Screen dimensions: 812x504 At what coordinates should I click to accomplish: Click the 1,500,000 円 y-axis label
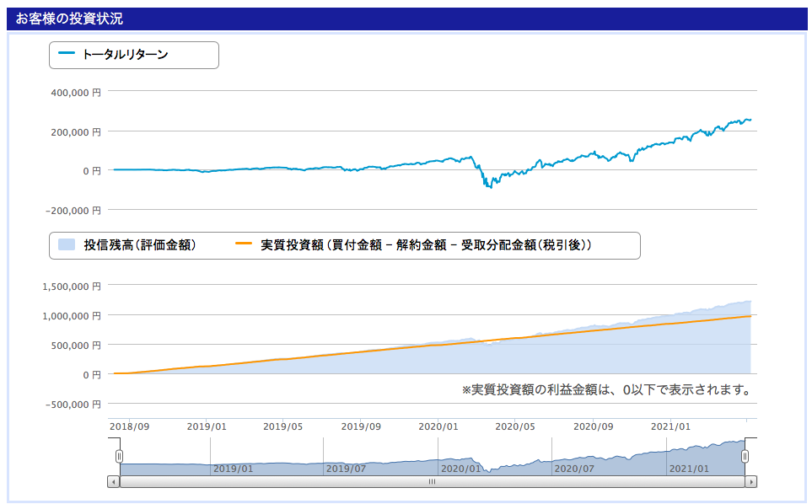tap(72, 287)
